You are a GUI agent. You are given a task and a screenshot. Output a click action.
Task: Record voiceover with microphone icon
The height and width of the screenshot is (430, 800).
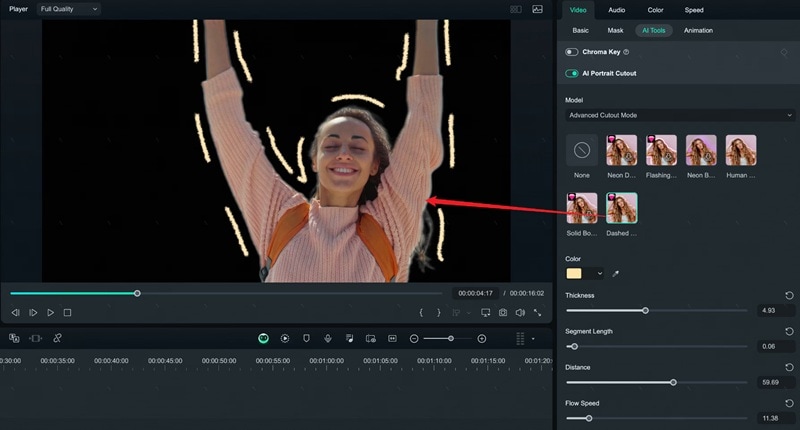[328, 338]
